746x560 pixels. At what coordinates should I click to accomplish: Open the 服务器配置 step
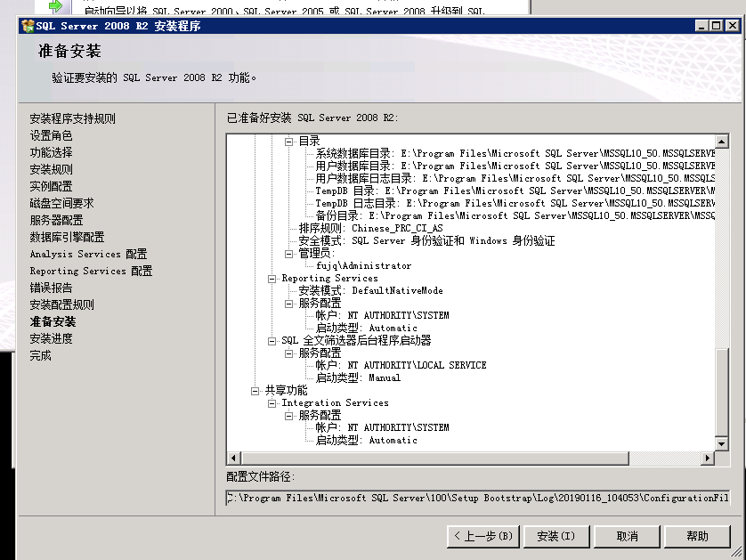[56, 220]
